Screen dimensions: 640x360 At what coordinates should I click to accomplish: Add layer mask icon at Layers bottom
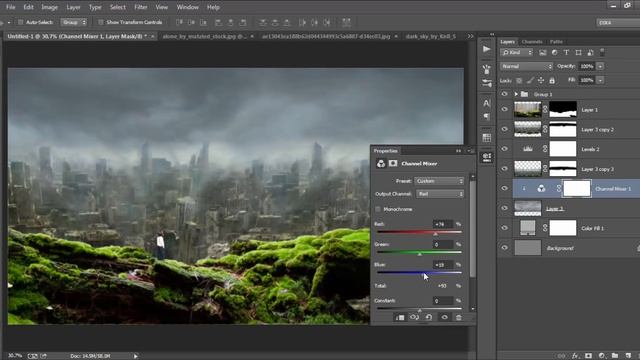pos(588,356)
